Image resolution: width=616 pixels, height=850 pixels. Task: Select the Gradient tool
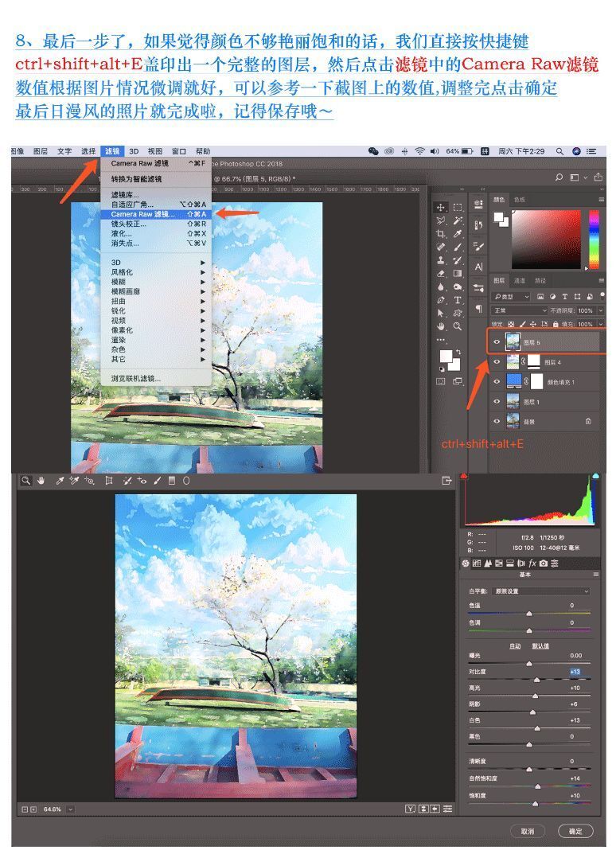click(x=458, y=273)
